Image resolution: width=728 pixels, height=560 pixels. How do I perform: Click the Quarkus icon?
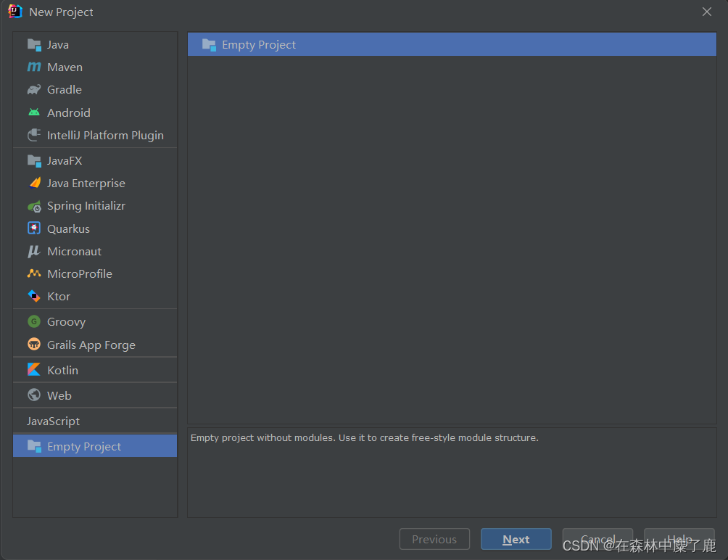[x=34, y=228]
